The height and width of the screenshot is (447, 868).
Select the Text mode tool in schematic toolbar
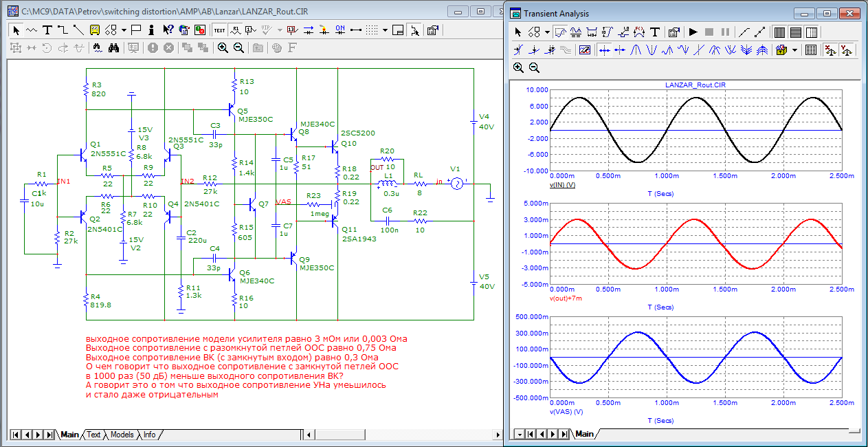coord(47,30)
